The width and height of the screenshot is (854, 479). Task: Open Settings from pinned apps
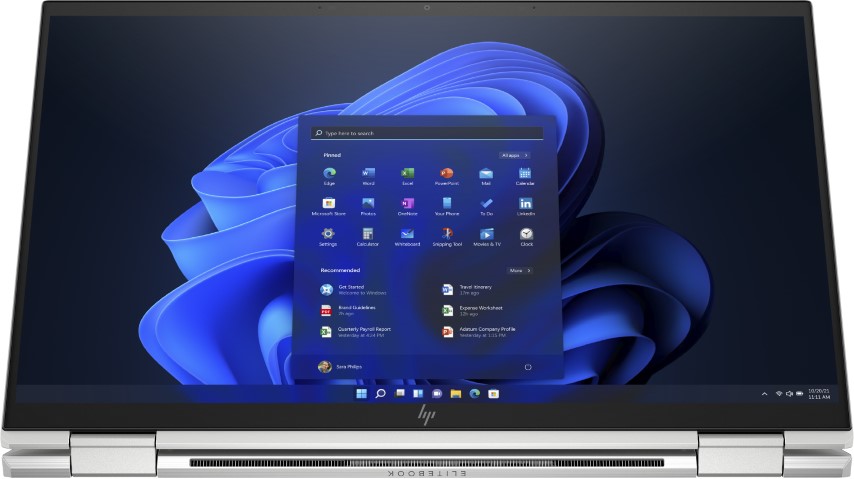(328, 237)
